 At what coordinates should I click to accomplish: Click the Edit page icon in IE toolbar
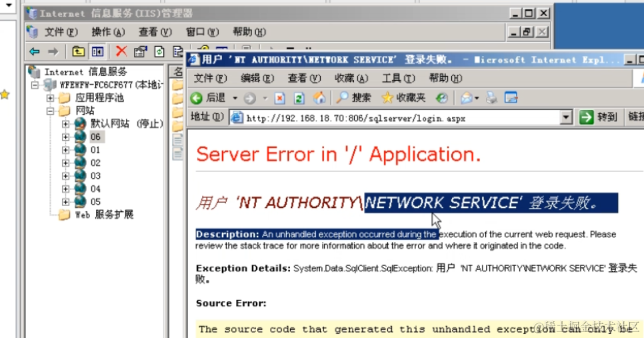coord(511,98)
